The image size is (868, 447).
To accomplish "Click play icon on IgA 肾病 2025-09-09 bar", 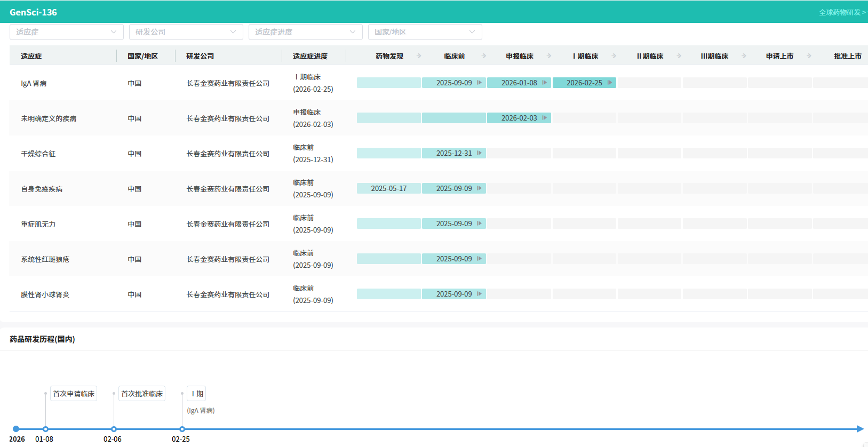I will pos(479,83).
